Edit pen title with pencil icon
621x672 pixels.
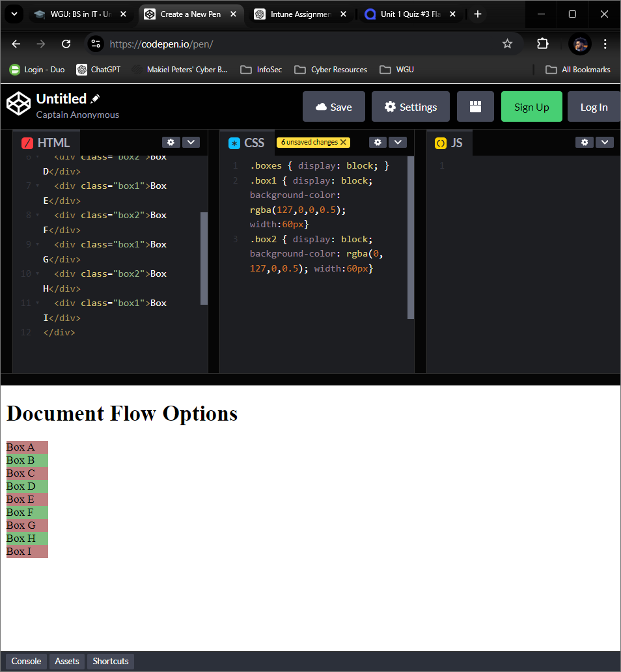tap(96, 99)
